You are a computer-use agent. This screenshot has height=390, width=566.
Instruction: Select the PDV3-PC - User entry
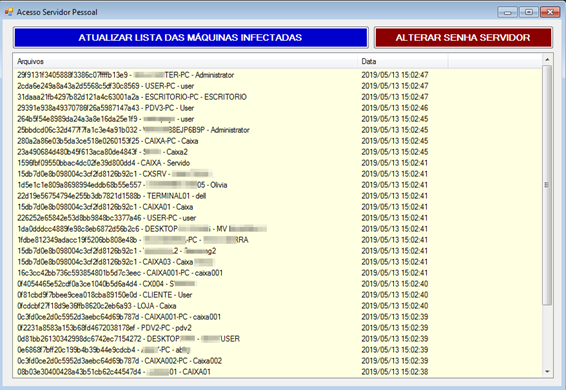(277, 108)
